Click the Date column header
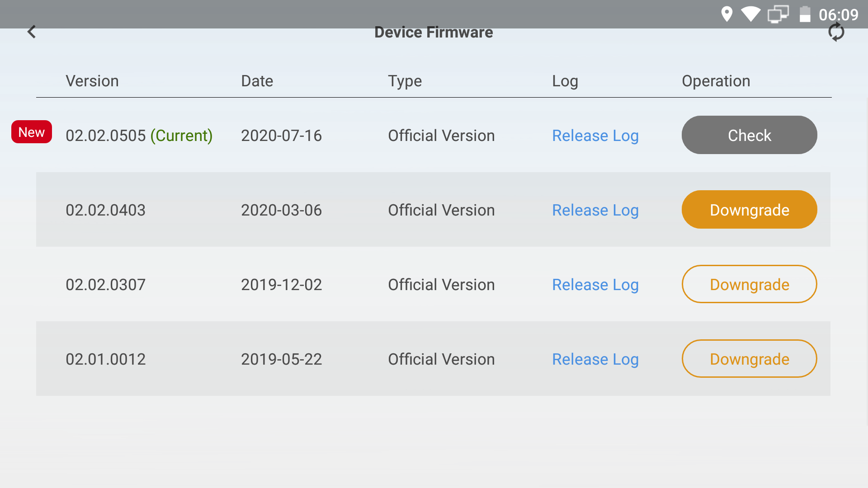 [257, 81]
